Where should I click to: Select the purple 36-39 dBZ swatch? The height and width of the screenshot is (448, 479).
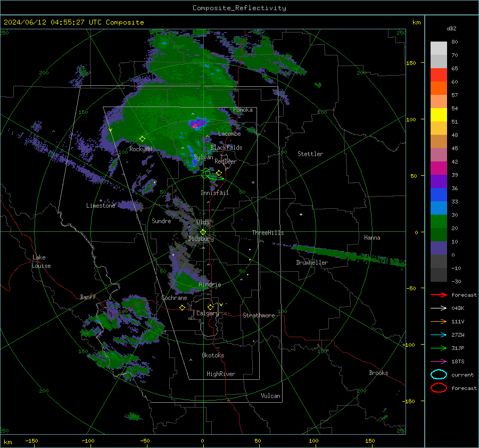point(439,182)
